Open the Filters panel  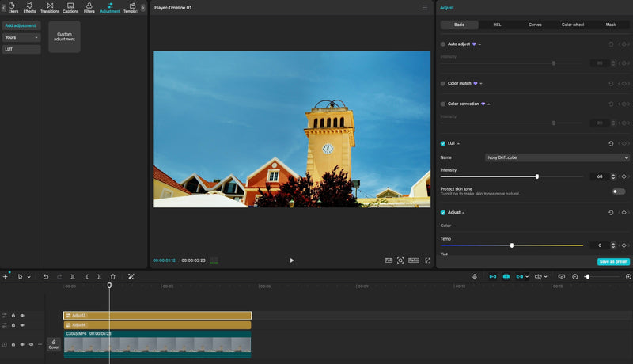point(89,7)
